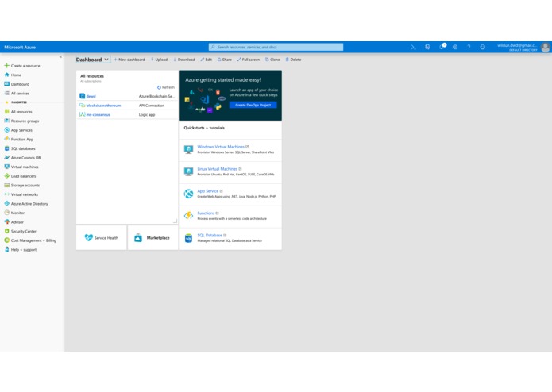Open the Windows Virtual Machines quickstart link
552x392 pixels.
point(221,147)
